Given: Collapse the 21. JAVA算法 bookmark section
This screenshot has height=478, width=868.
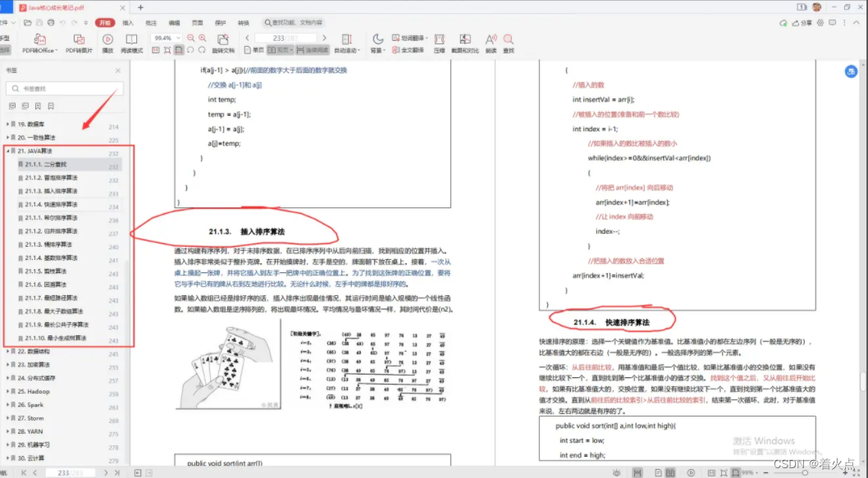Looking at the screenshot, I should 10,151.
